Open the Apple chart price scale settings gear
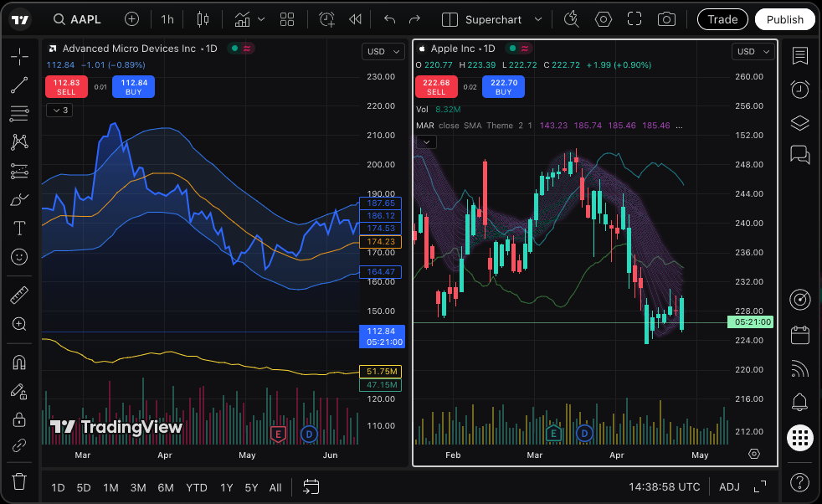Screen dimensions: 822x504 754,454
